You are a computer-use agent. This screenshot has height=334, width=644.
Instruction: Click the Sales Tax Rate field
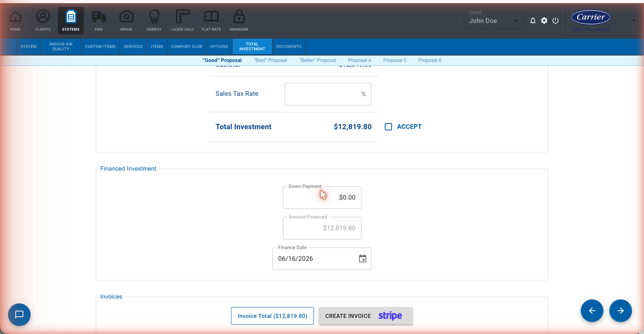(328, 94)
